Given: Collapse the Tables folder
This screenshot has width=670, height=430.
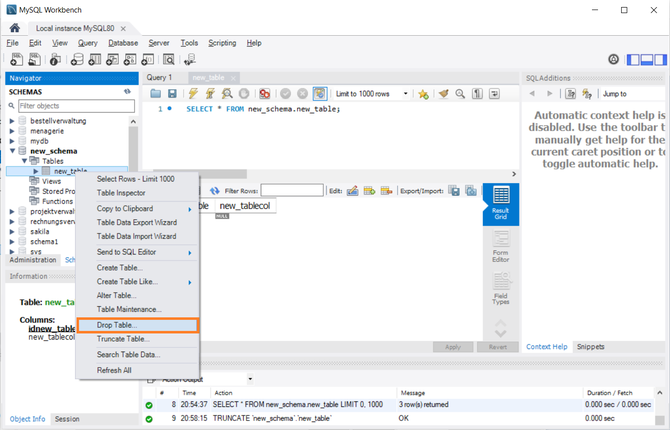Looking at the screenshot, I should 24,161.
